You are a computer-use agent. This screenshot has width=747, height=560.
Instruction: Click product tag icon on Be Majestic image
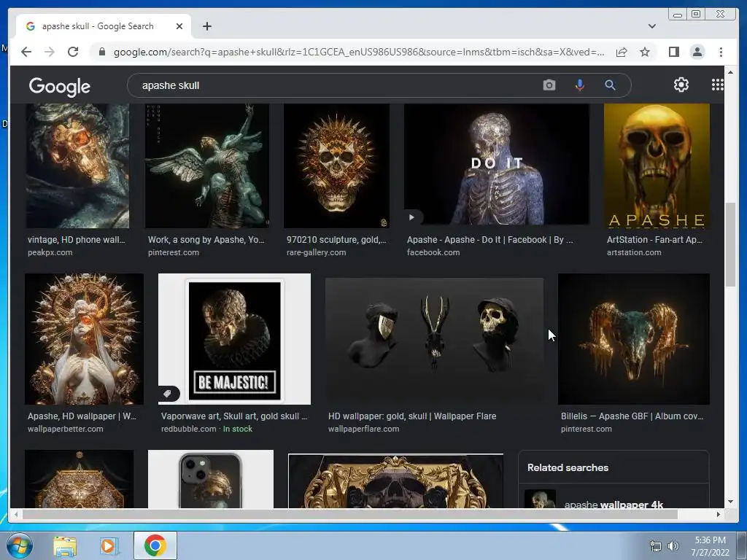tap(169, 393)
